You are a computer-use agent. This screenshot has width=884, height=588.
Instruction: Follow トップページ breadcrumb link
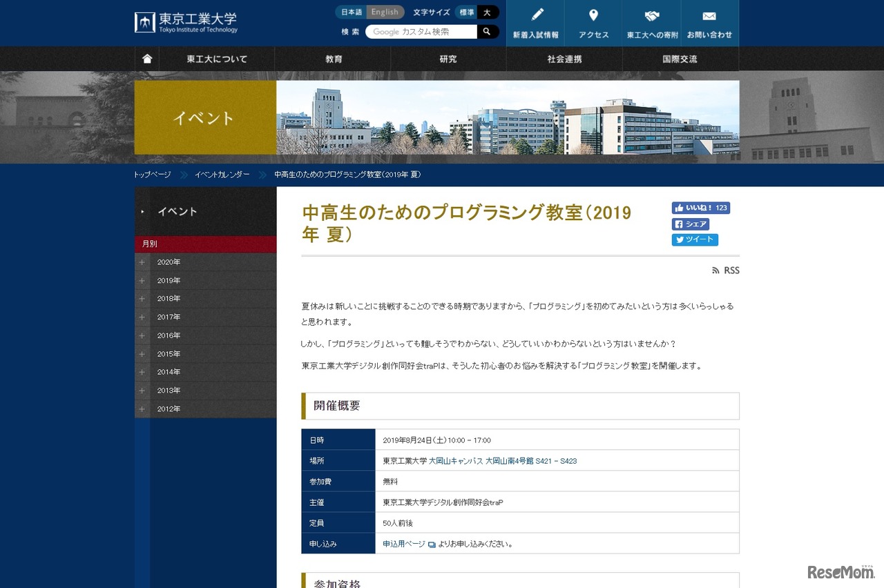(x=153, y=175)
